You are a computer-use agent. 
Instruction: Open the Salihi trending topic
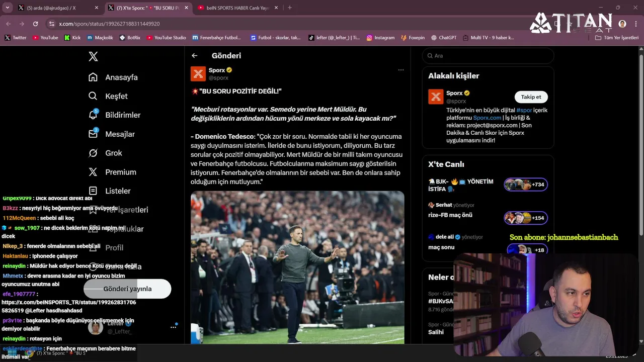click(x=436, y=332)
